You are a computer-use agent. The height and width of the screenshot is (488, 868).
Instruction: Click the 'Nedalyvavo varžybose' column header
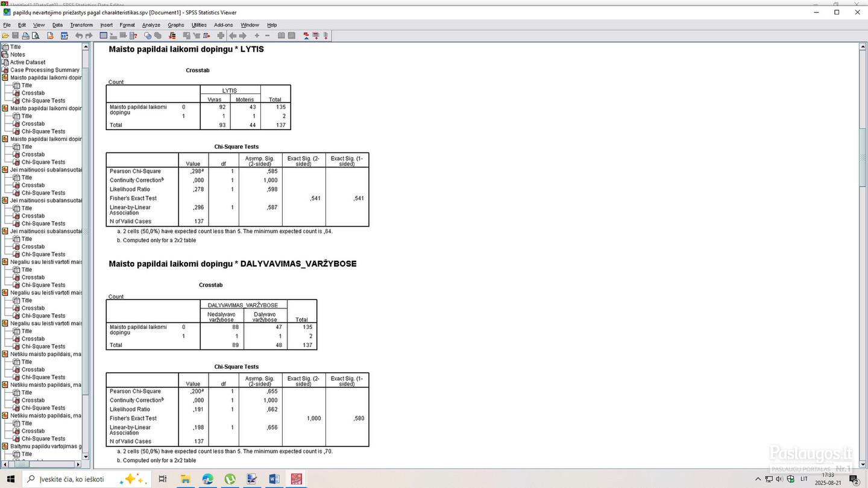222,316
